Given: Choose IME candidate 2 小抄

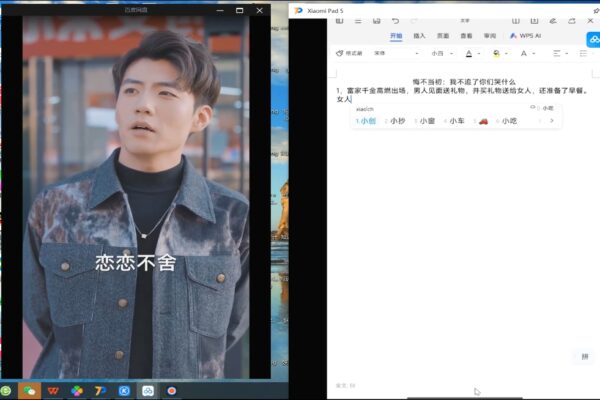Looking at the screenshot, I should coord(395,121).
